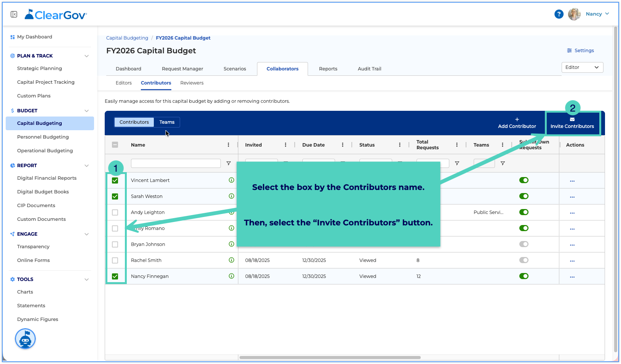Click the Invite Contributors button
The height and width of the screenshot is (364, 621).
pos(572,123)
